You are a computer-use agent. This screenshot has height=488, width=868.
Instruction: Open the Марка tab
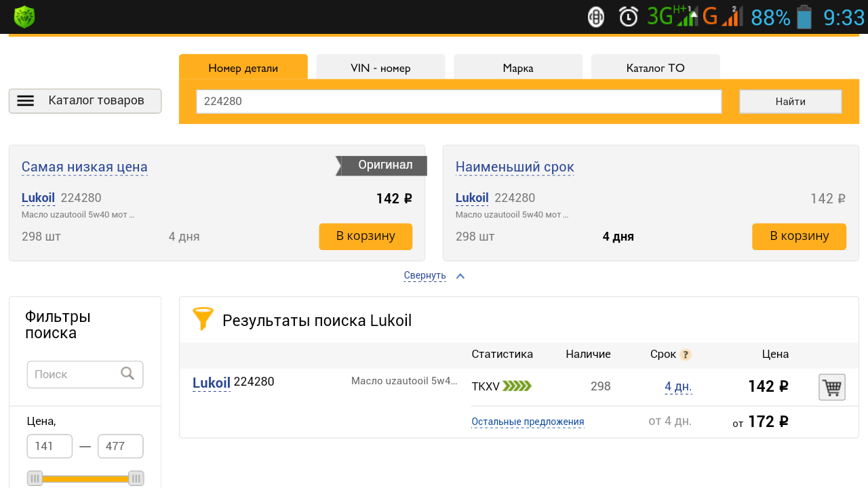pyautogui.click(x=518, y=67)
